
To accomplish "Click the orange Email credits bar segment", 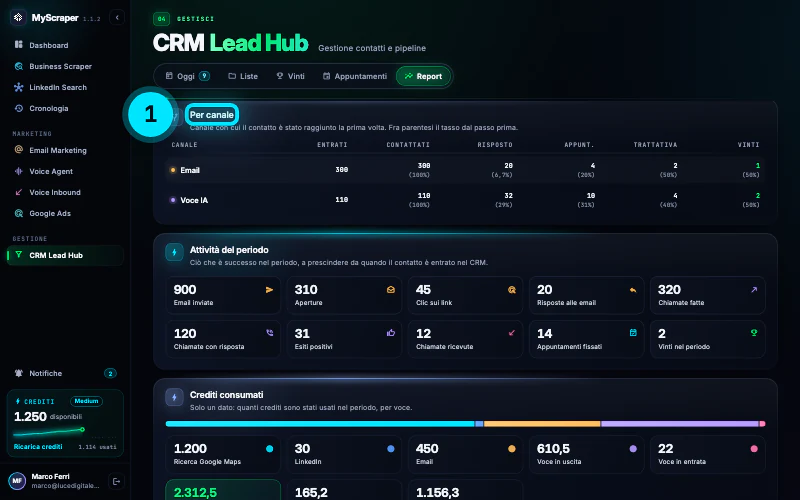I will (x=542, y=424).
